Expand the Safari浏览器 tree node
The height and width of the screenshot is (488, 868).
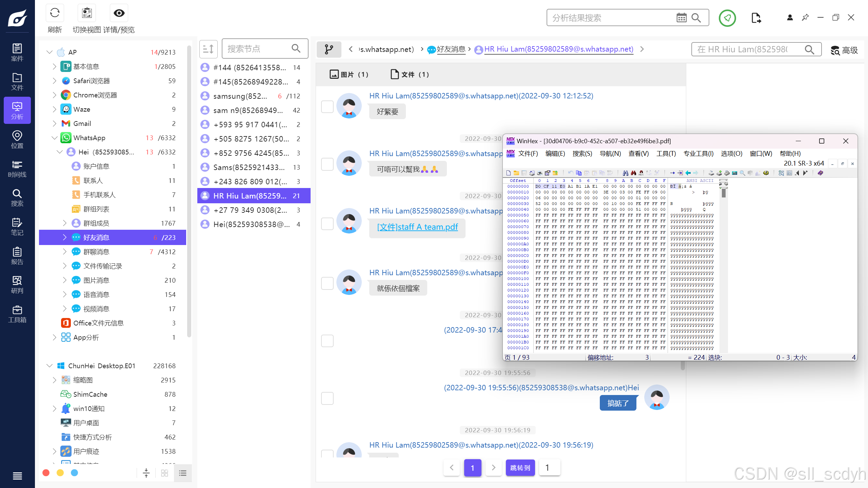click(x=54, y=81)
